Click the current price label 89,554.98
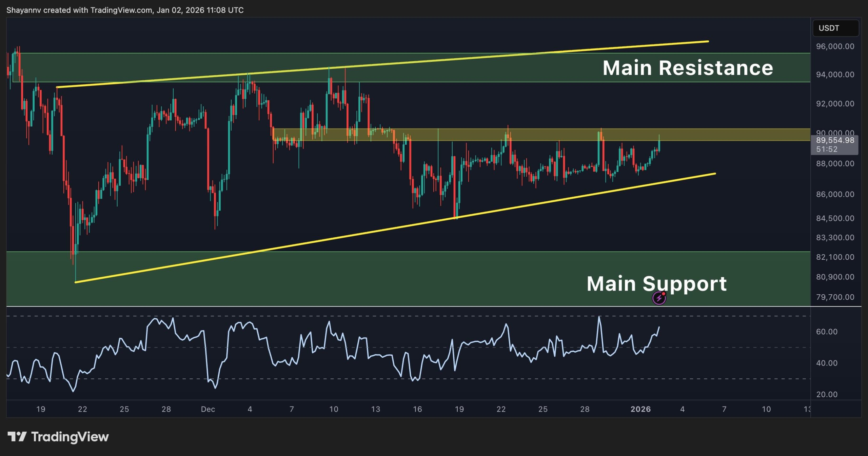Image resolution: width=868 pixels, height=456 pixels. pyautogui.click(x=835, y=140)
